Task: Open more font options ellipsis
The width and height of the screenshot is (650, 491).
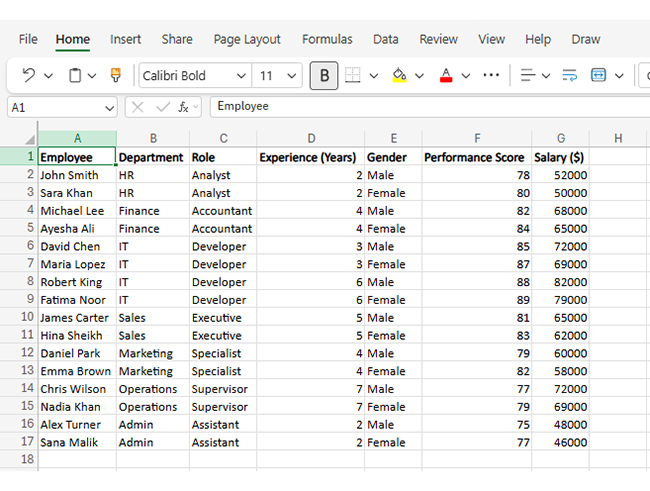Action: tap(491, 75)
